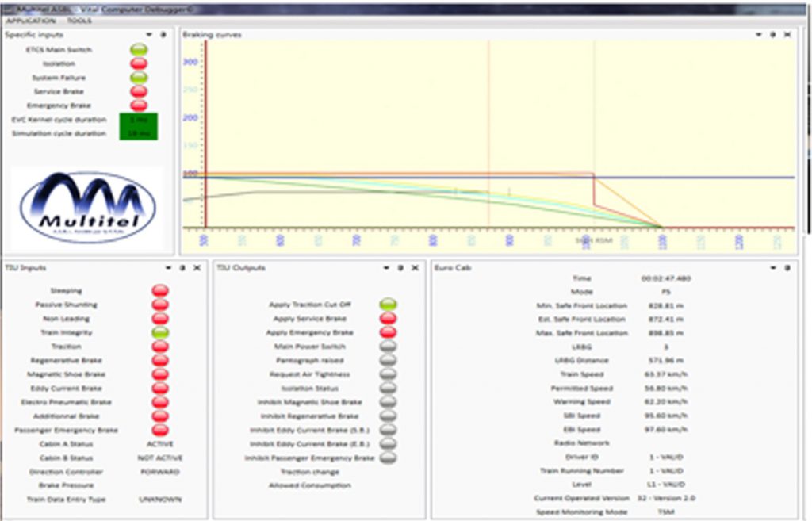812x521 pixels.
Task: Close the Braking curves panel
Action: [x=787, y=35]
